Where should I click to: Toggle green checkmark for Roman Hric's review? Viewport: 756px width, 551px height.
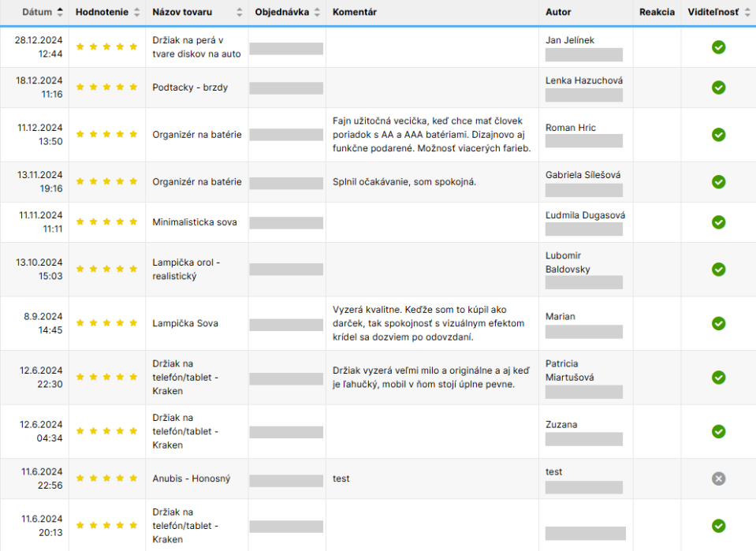(718, 135)
